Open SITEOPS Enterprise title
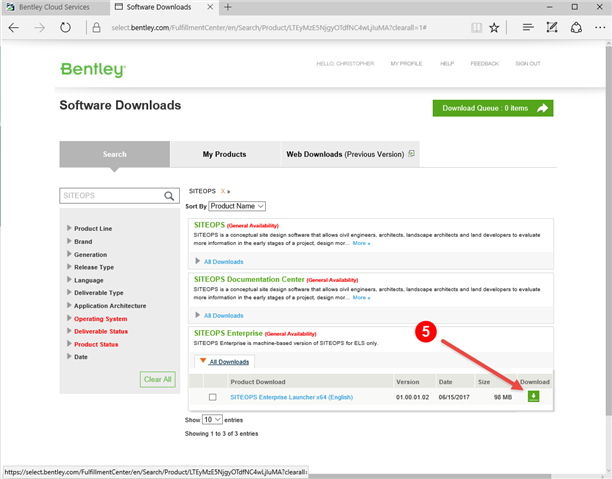Screen dimensions: 612x479 [x=228, y=333]
